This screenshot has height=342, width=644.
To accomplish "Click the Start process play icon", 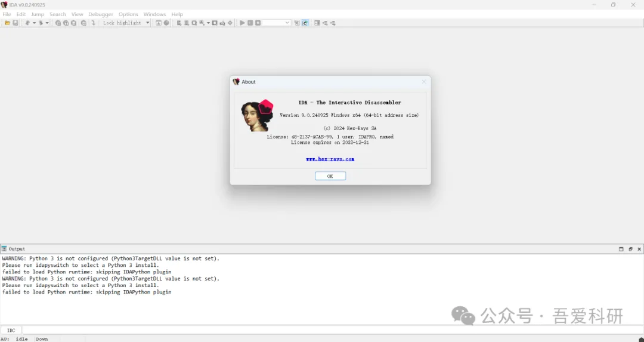I will 242,23.
